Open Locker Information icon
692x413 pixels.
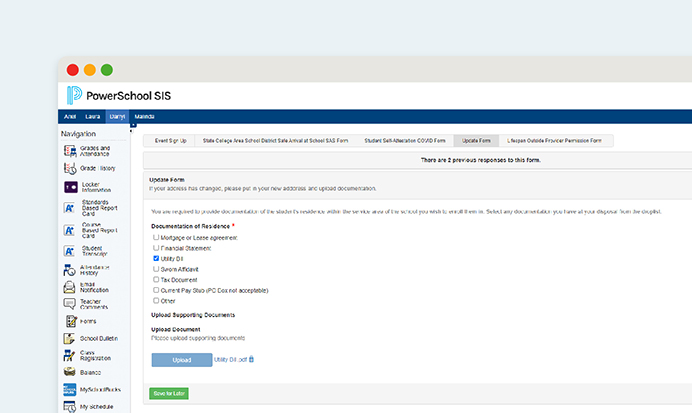coord(71,187)
